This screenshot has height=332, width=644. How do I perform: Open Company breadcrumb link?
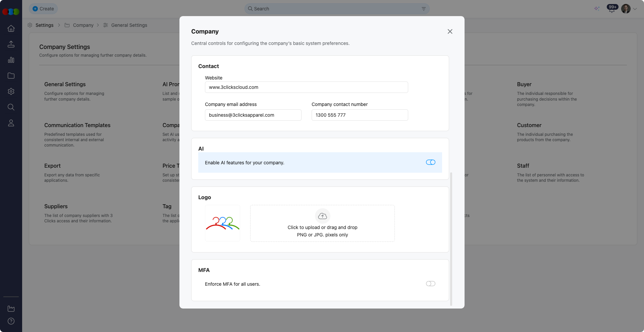click(x=83, y=25)
